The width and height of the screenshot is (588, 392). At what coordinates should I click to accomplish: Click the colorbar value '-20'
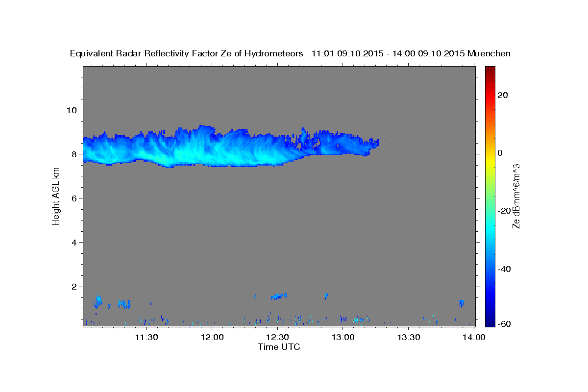[504, 211]
